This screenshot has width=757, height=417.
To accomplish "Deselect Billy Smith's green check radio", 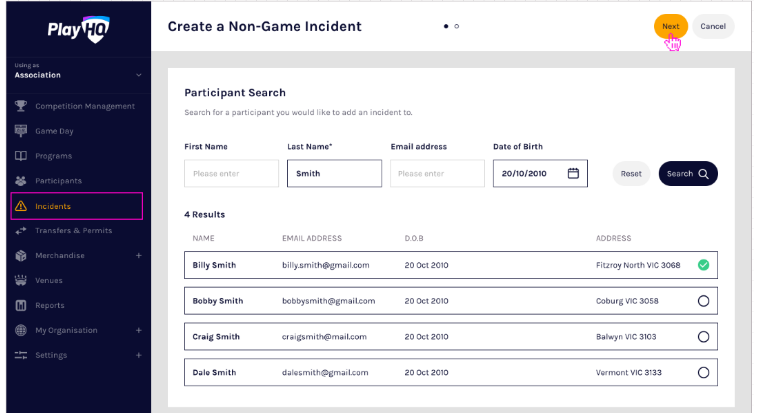I will point(703,265).
